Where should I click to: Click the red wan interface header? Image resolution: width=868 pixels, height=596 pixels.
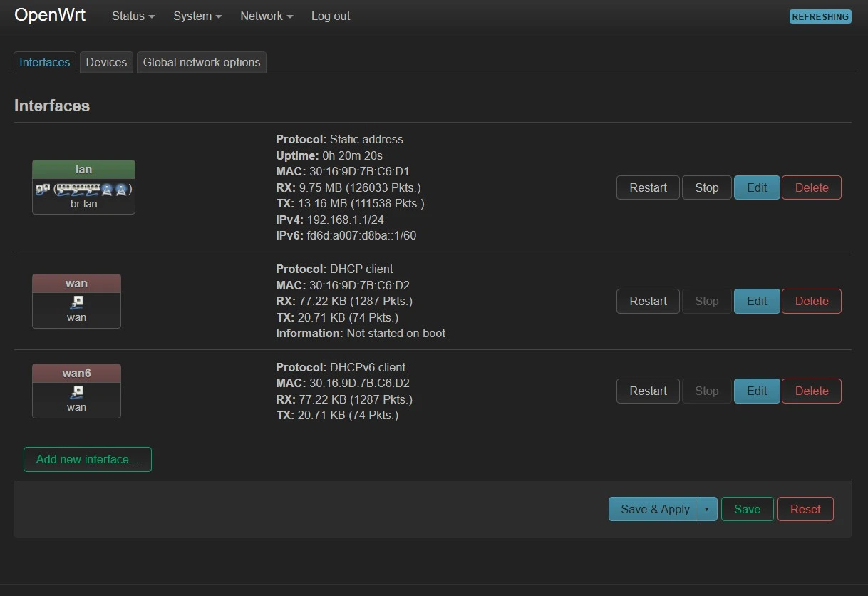76,283
